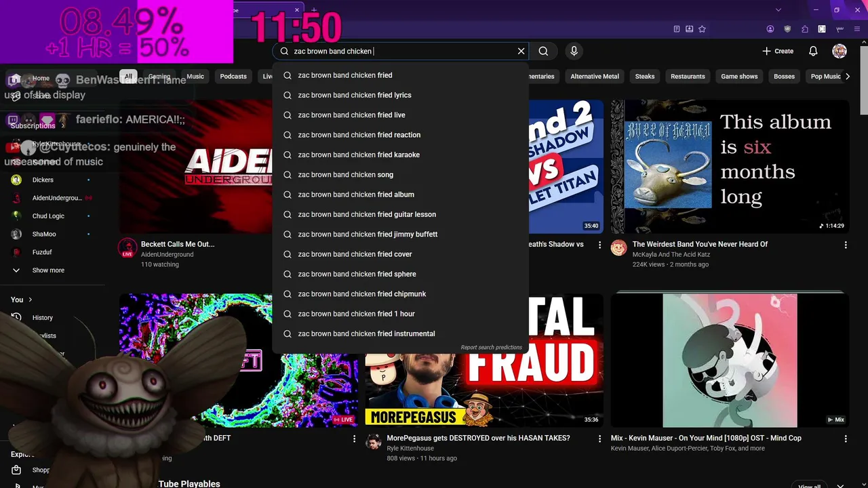Viewport: 868px width, 488px height.
Task: Select the Steaks filter chip
Action: [x=645, y=77]
